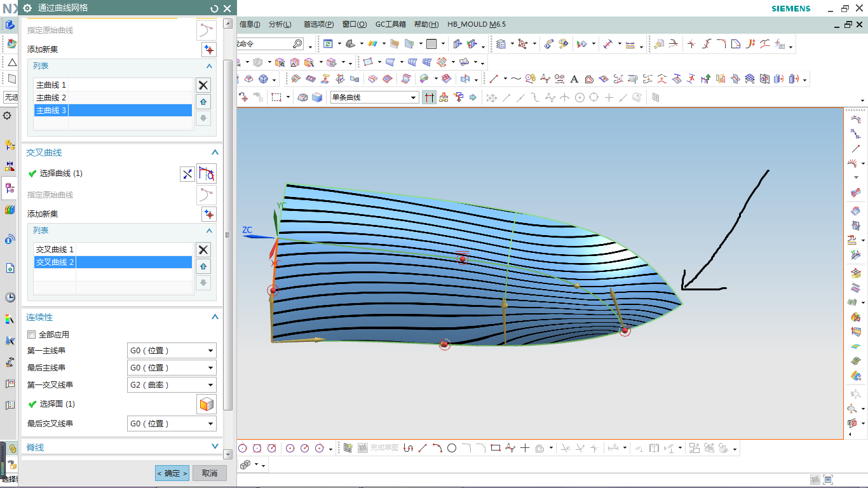Viewport: 868px width, 488px height.
Task: Click the 选择面 (1) selection step
Action: click(x=57, y=404)
